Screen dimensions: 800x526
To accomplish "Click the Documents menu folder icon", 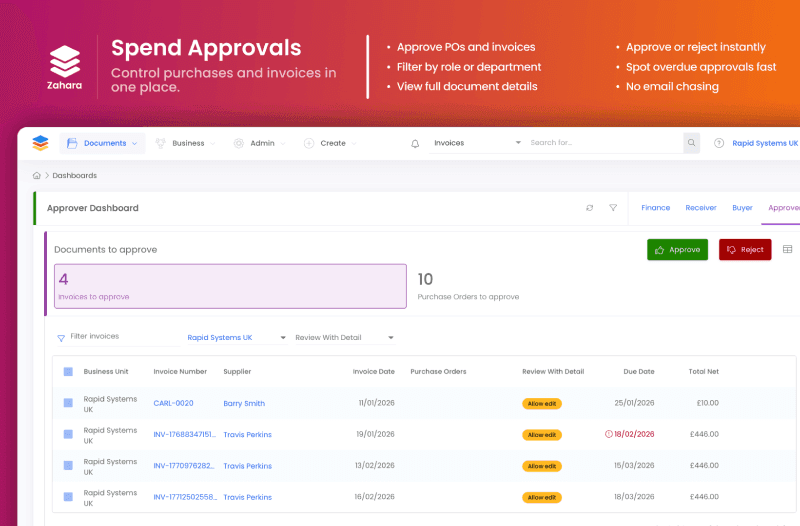I will tap(72, 143).
